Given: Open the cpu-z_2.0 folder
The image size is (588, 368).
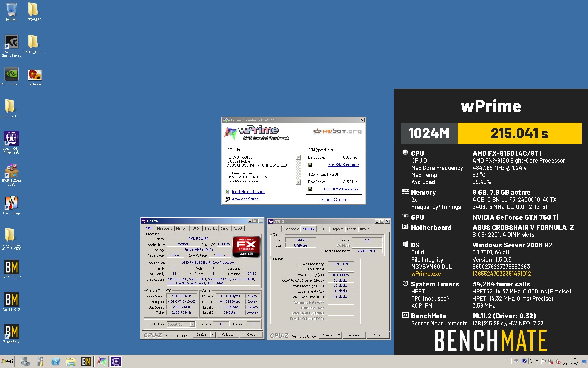Looking at the screenshot, I should point(11,109).
